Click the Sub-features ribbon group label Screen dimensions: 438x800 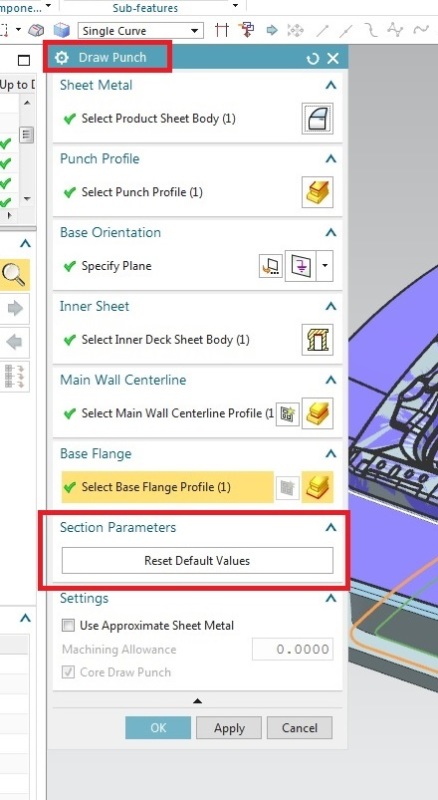(x=145, y=7)
